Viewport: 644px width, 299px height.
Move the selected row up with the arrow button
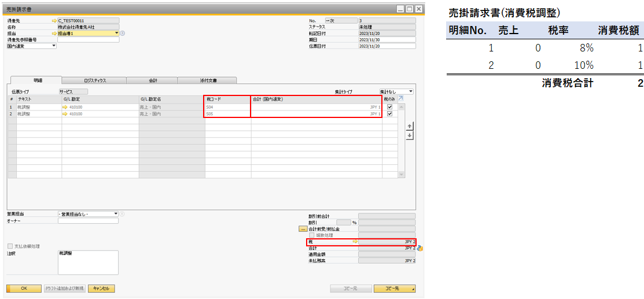click(410, 127)
